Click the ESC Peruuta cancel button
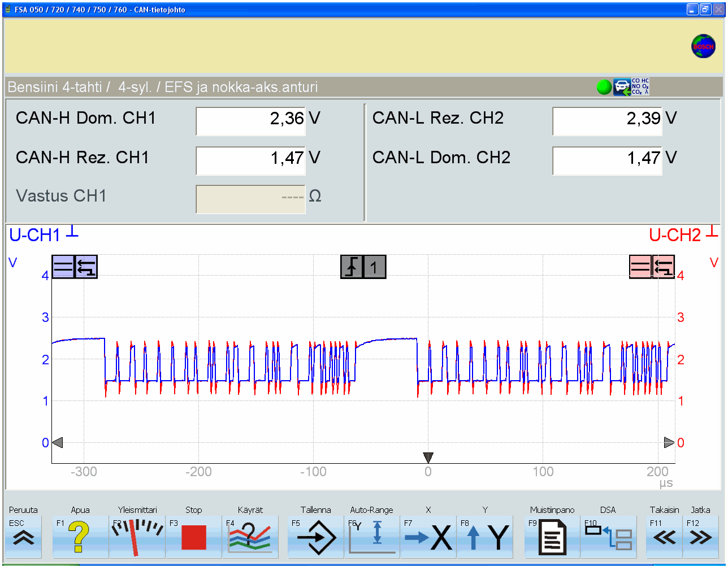Image resolution: width=728 pixels, height=566 pixels. coord(23,537)
